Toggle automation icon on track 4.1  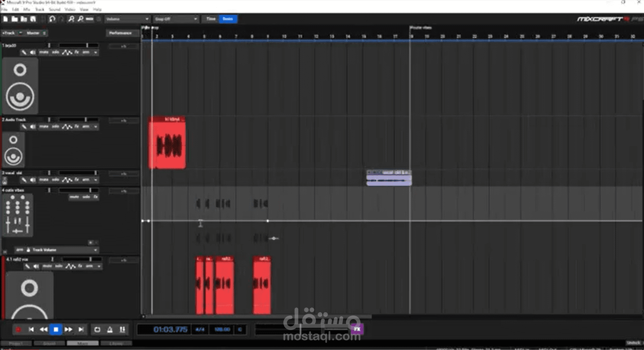[70, 267]
